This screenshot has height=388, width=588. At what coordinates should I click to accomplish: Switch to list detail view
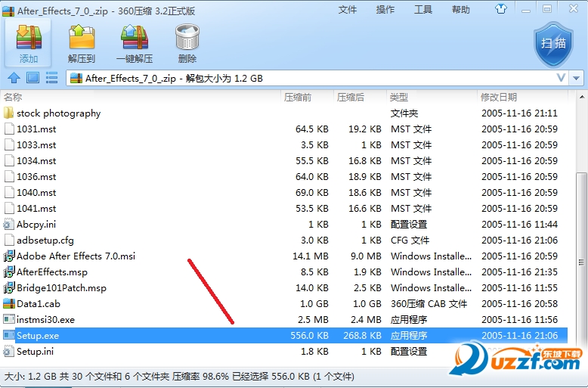click(51, 78)
